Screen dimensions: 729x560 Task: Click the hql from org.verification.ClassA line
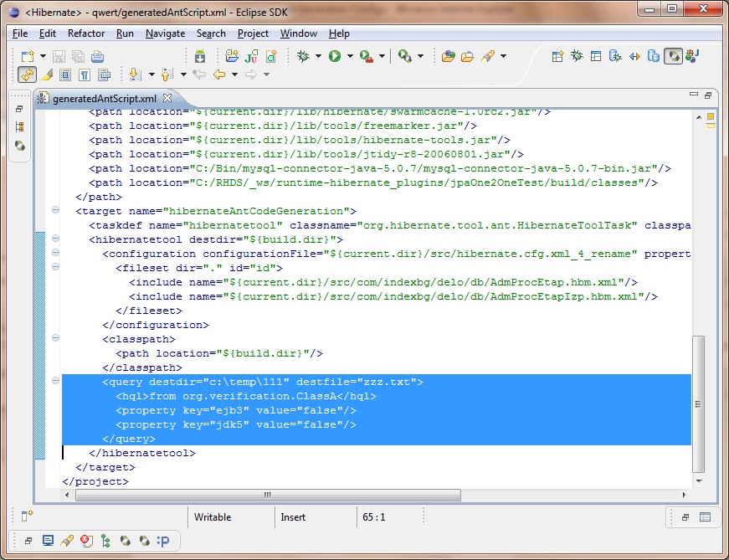246,396
